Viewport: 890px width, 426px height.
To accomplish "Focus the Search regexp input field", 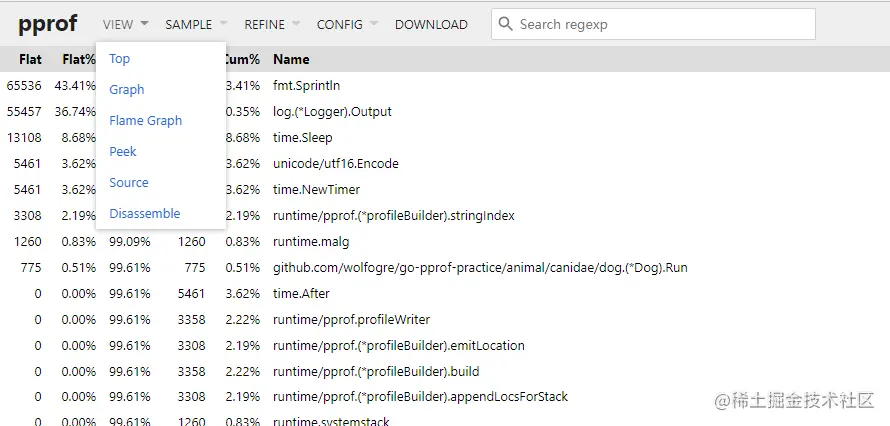I will pyautogui.click(x=660, y=24).
